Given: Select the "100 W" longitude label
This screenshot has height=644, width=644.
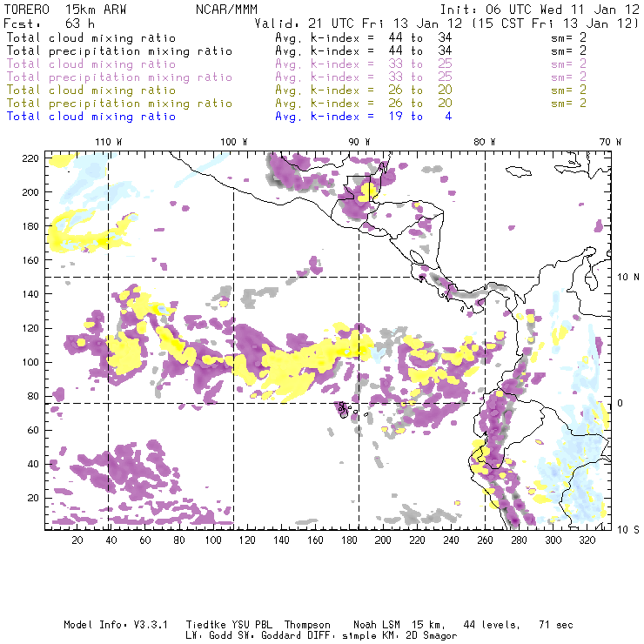Looking at the screenshot, I should pos(234,142).
